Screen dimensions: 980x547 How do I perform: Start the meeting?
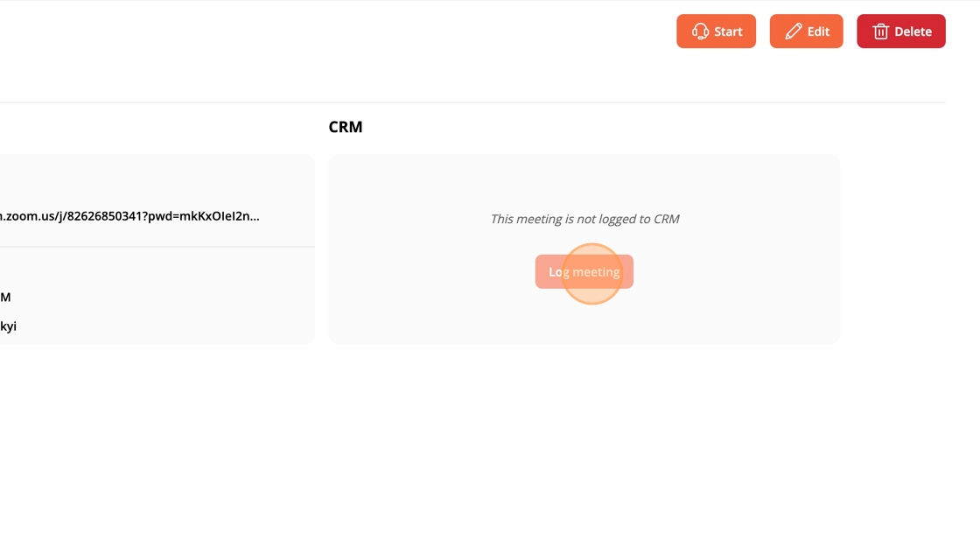pos(716,32)
